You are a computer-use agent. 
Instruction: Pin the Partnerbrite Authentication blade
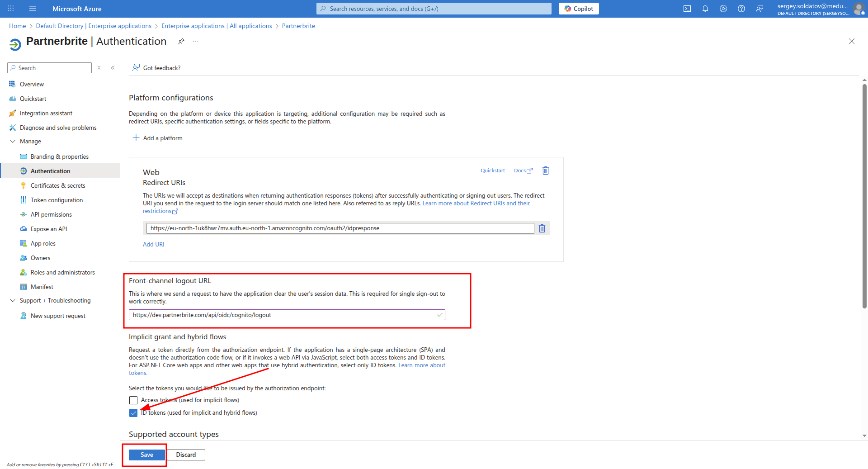(x=181, y=41)
